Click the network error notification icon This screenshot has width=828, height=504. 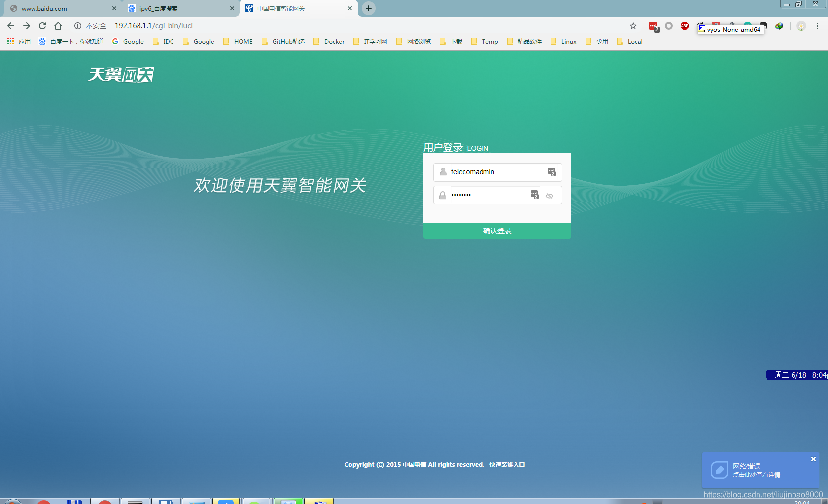pos(720,470)
